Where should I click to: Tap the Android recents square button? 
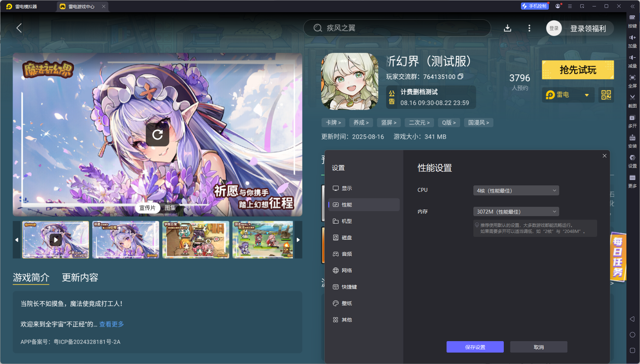click(632, 350)
